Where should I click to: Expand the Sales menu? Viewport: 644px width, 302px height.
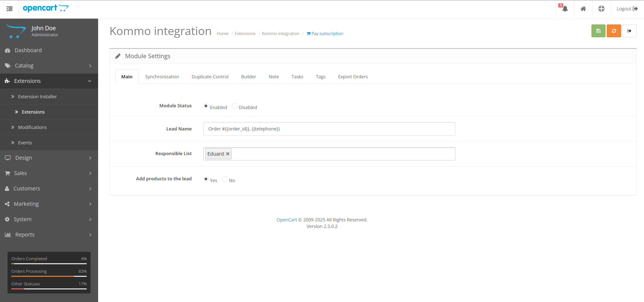[x=20, y=173]
